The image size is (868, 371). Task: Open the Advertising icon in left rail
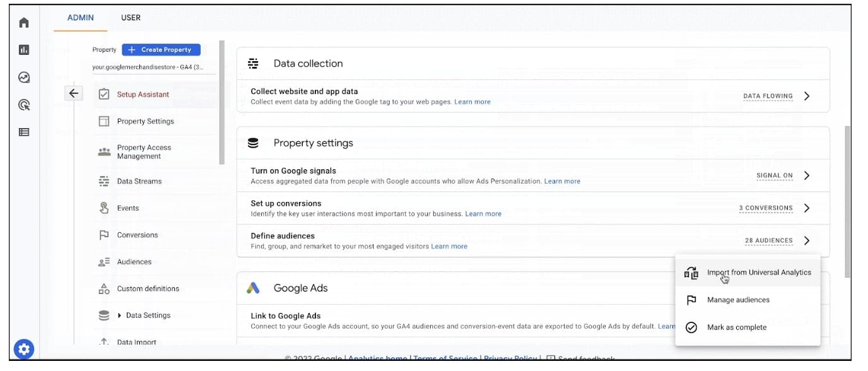point(24,105)
